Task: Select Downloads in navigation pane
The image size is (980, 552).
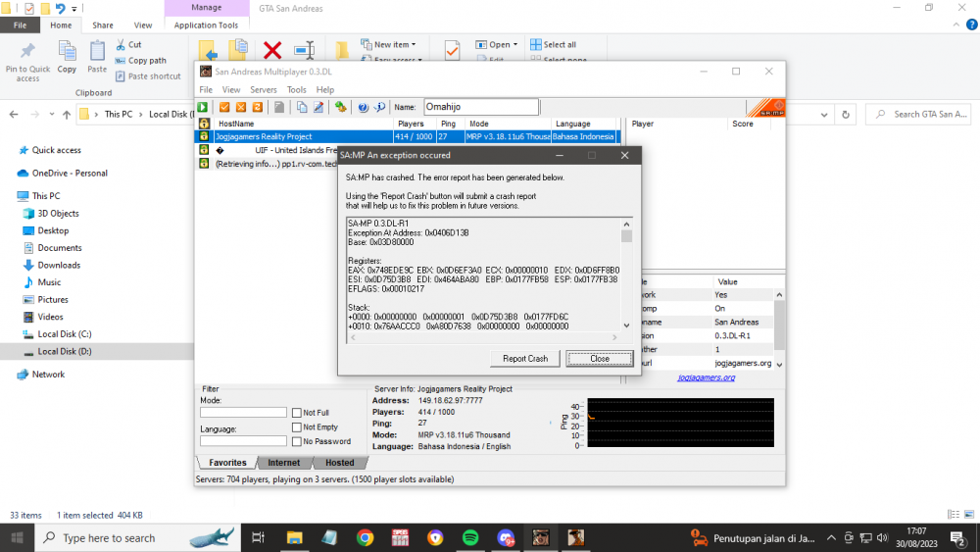Action: coord(59,265)
